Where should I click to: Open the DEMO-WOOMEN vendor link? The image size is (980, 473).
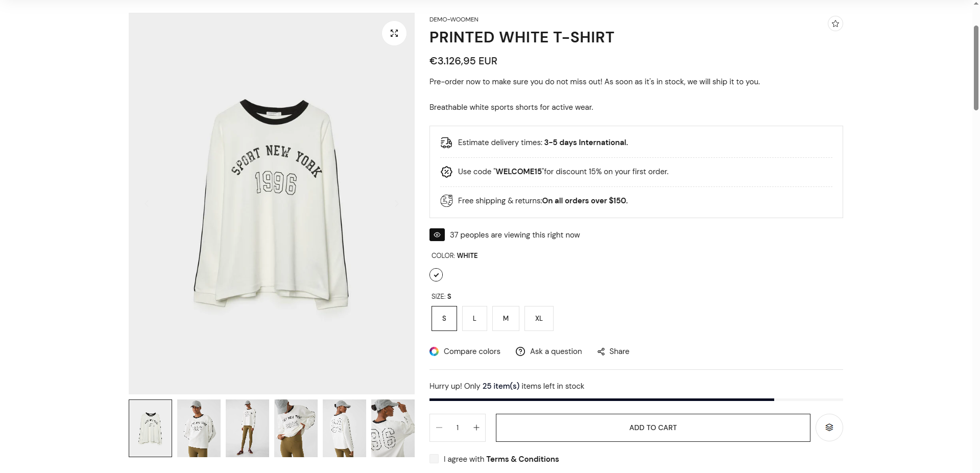point(453,19)
